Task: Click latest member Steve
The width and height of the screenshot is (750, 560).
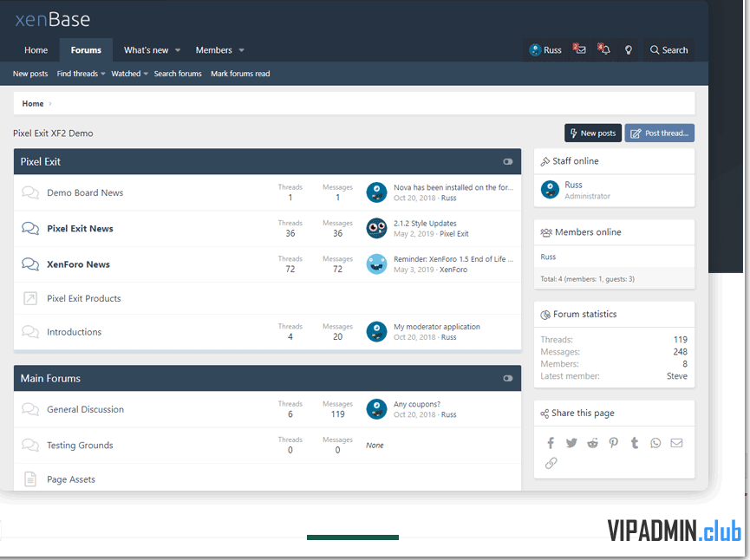Action: click(x=677, y=376)
